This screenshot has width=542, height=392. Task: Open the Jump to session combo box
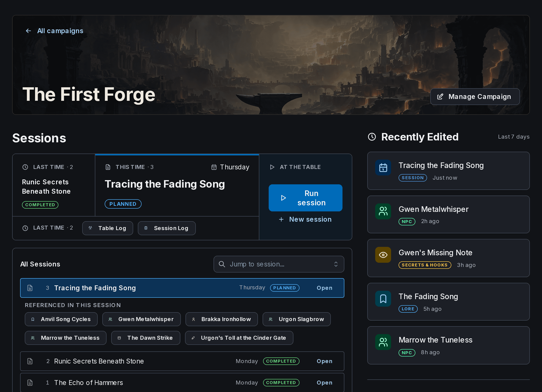(x=279, y=264)
